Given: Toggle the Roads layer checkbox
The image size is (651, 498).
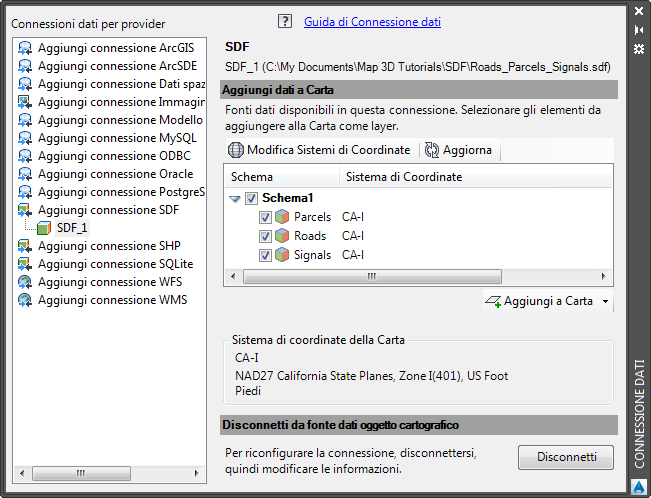Looking at the screenshot, I should pos(265,236).
